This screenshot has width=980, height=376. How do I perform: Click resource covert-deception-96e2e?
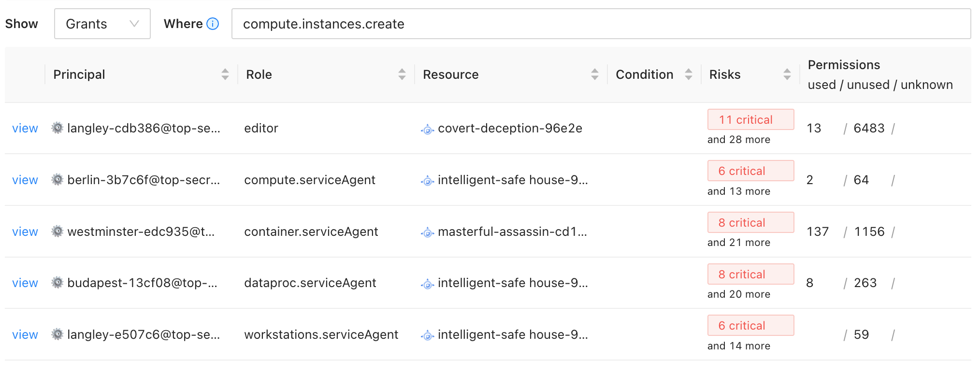pos(510,128)
